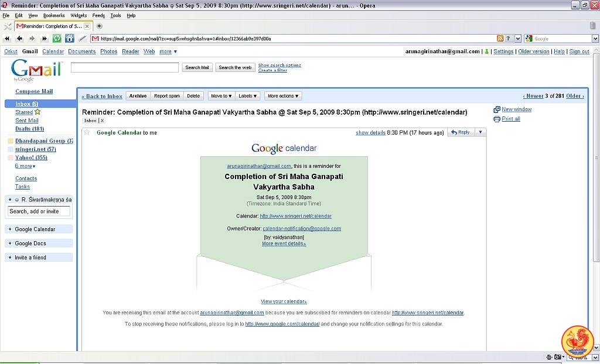Screen dimensions: 600x364
Task: Click the address bar URL field
Action: click(x=293, y=39)
